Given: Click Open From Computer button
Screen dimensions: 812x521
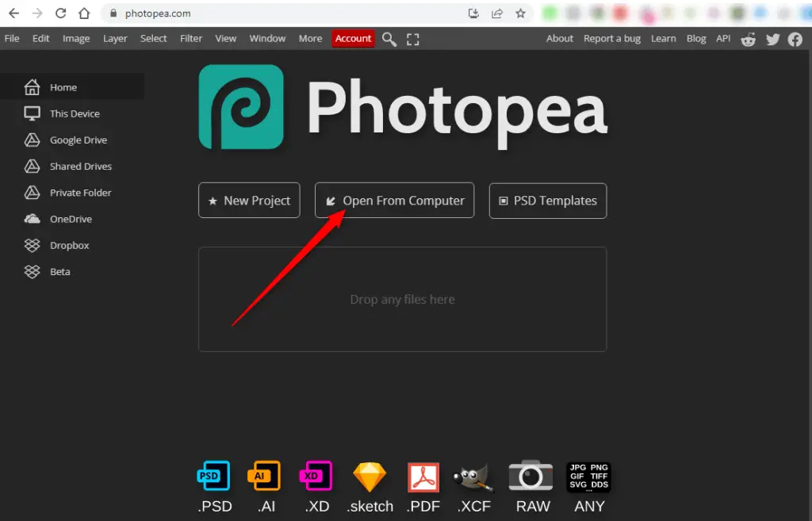Looking at the screenshot, I should pyautogui.click(x=395, y=201).
